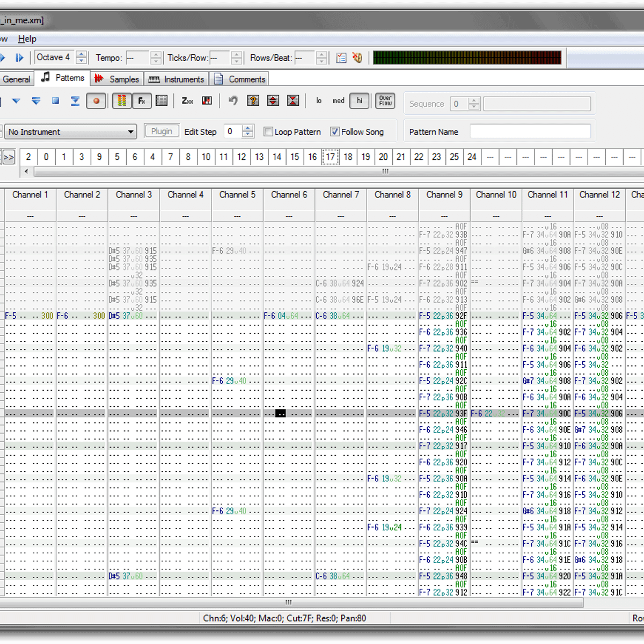Increase the Octave 4 spinner value
The height and width of the screenshot is (644, 644).
[82, 54]
